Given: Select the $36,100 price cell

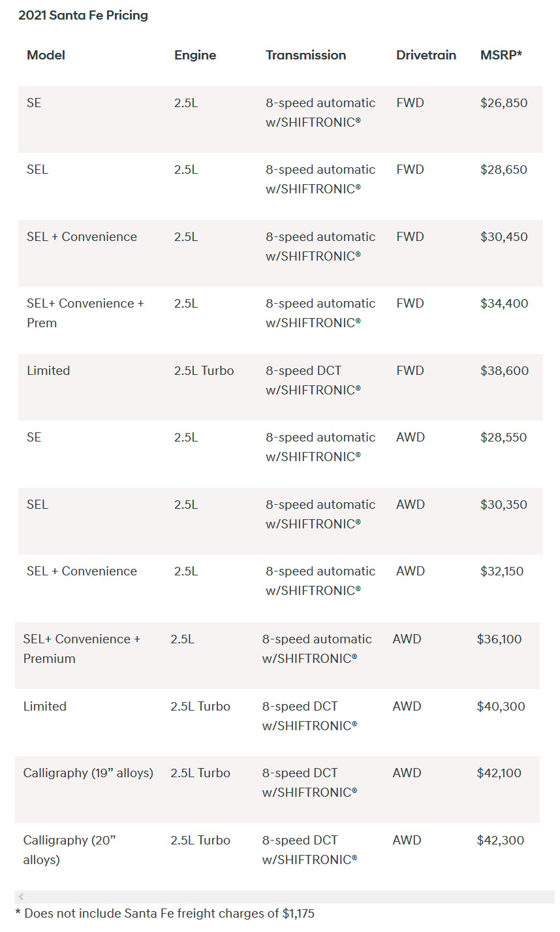Looking at the screenshot, I should [499, 639].
